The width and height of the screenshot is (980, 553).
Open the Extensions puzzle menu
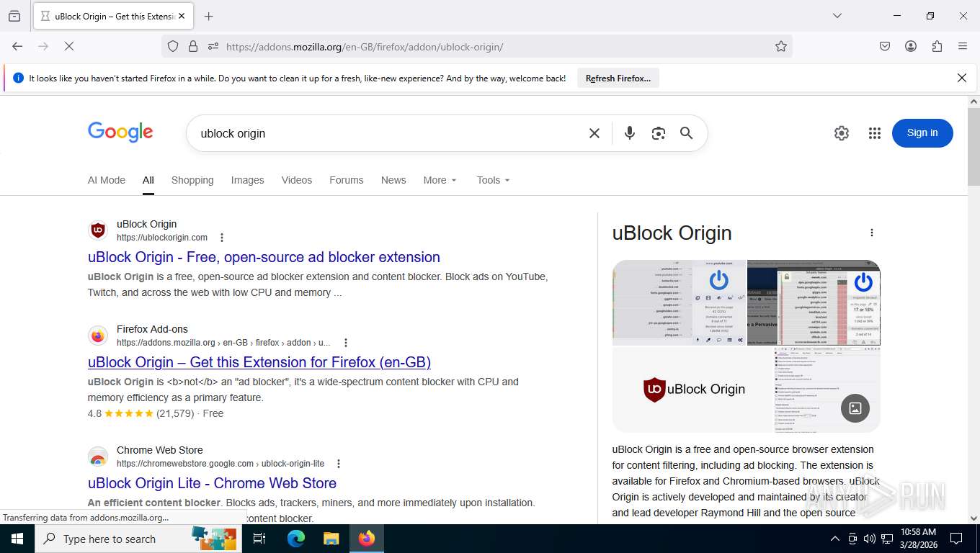pos(937,46)
